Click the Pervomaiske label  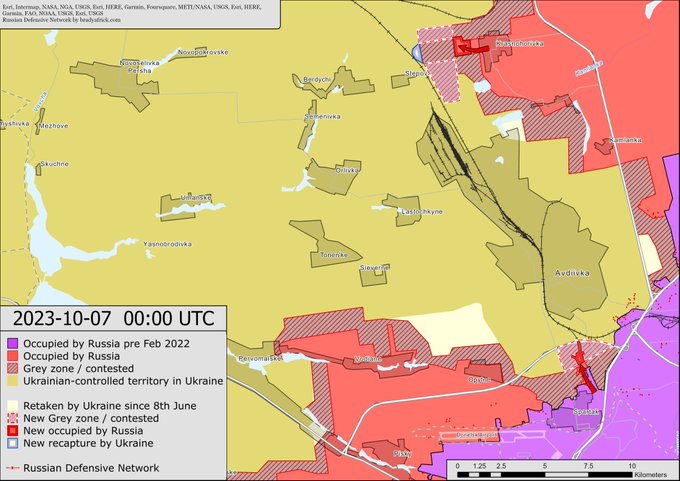(x=260, y=359)
